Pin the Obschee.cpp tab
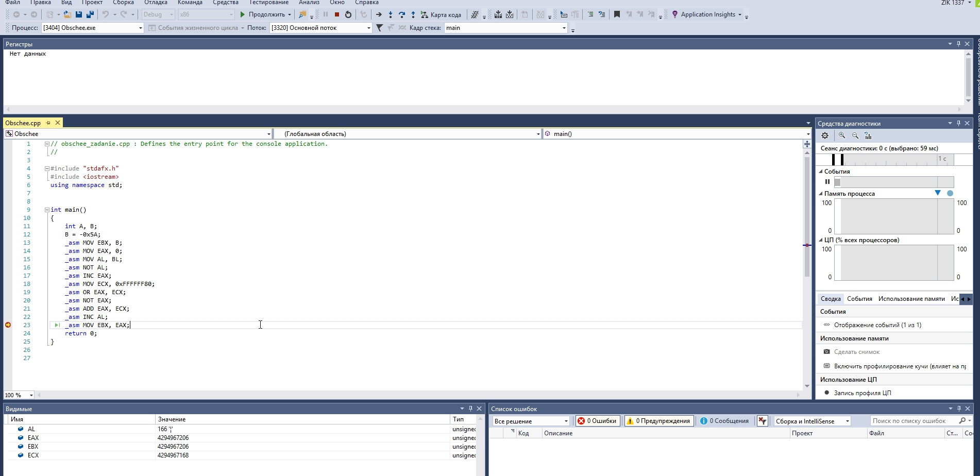This screenshot has height=476, width=980. coord(48,123)
